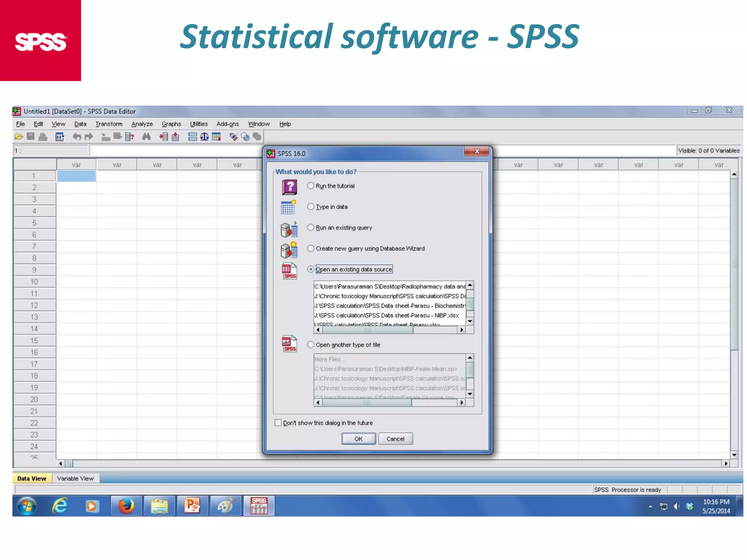Screen dimensions: 747x560
Task: Select the Run the tutorial radio button
Action: click(x=310, y=186)
